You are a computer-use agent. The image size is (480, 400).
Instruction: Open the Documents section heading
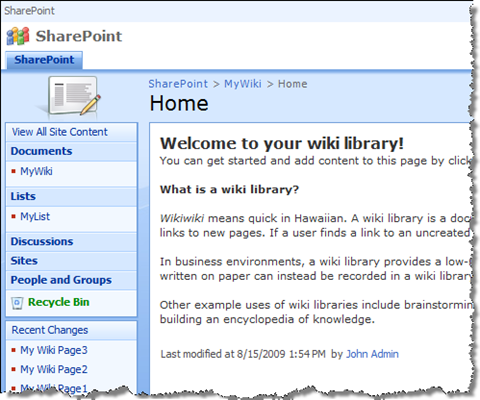pos(41,151)
